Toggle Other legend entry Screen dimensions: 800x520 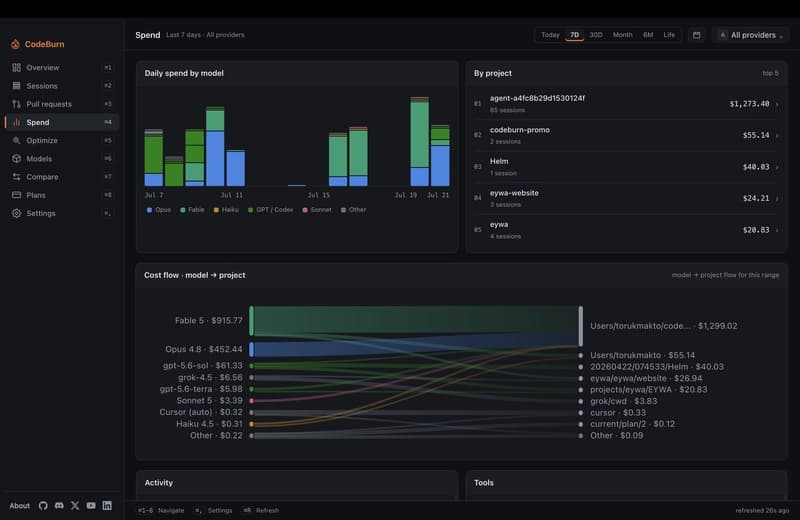[354, 210]
